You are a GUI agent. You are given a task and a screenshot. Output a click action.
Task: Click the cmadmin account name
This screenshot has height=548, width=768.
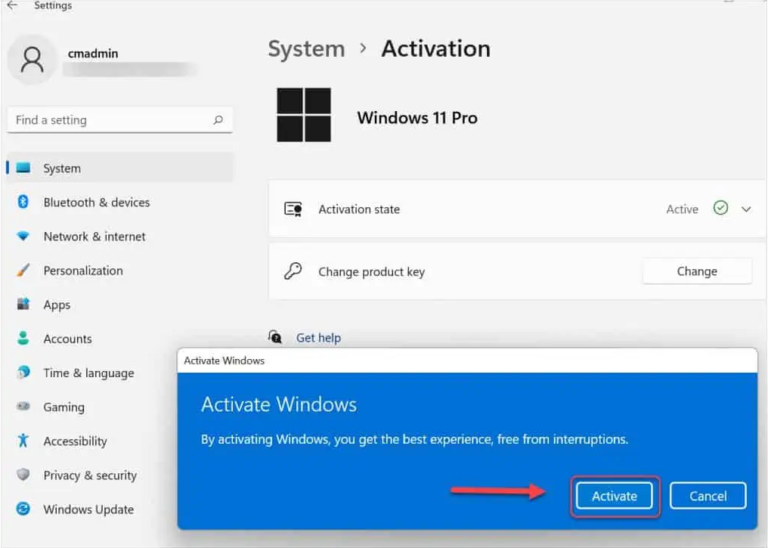[x=93, y=53]
